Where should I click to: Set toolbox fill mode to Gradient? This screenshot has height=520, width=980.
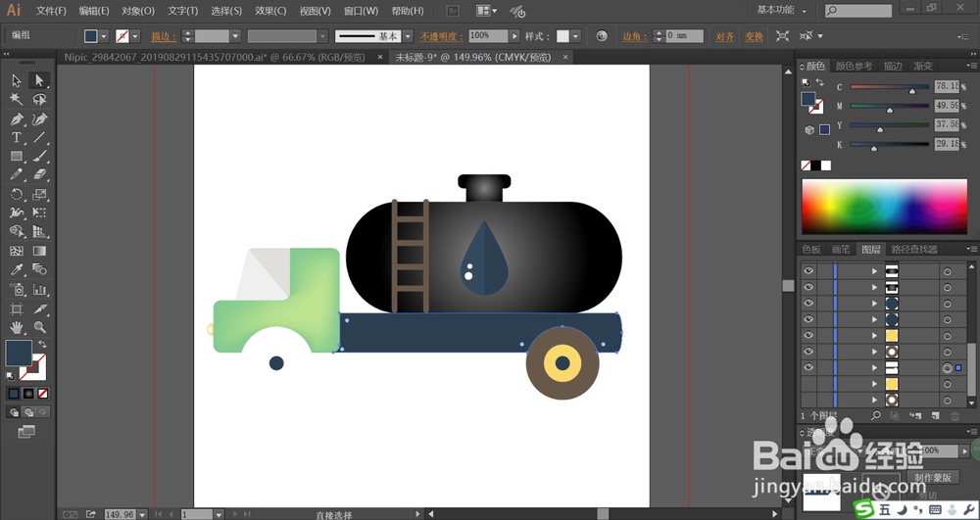28,394
